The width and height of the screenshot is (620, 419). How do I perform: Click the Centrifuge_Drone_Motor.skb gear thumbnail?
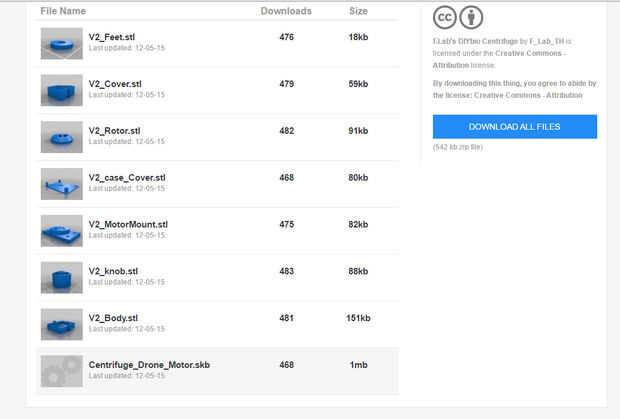(61, 371)
